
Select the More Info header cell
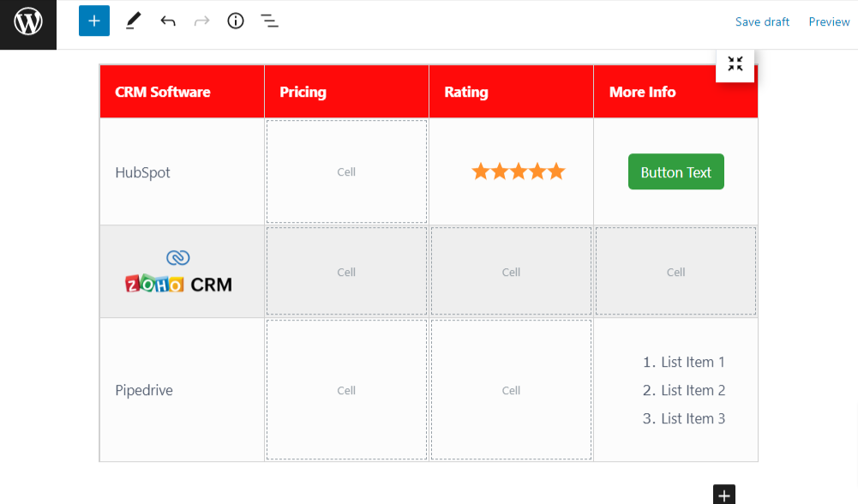(675, 92)
